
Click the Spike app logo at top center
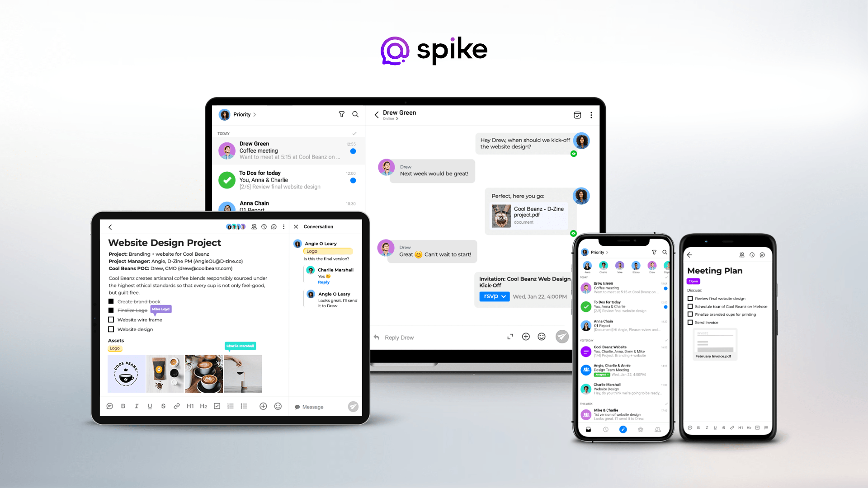434,49
